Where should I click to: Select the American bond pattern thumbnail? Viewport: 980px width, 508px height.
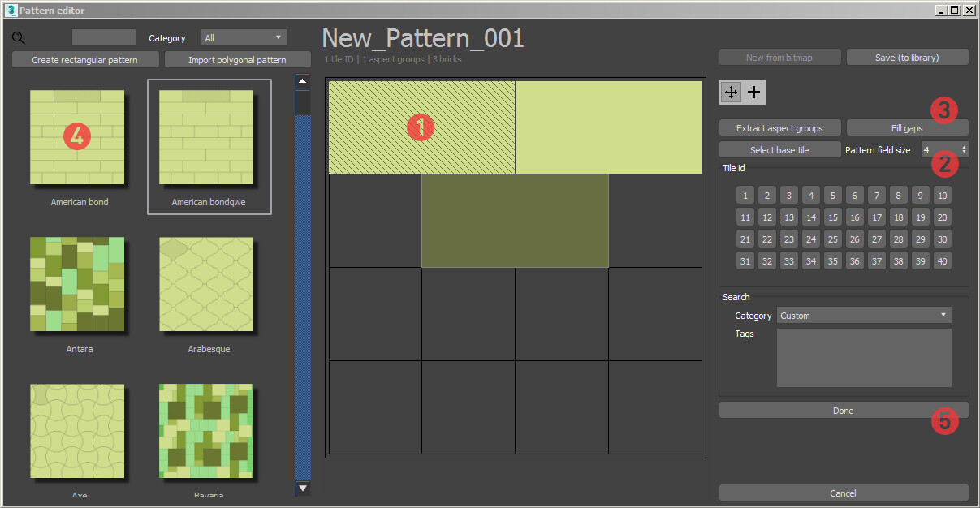pyautogui.click(x=78, y=136)
